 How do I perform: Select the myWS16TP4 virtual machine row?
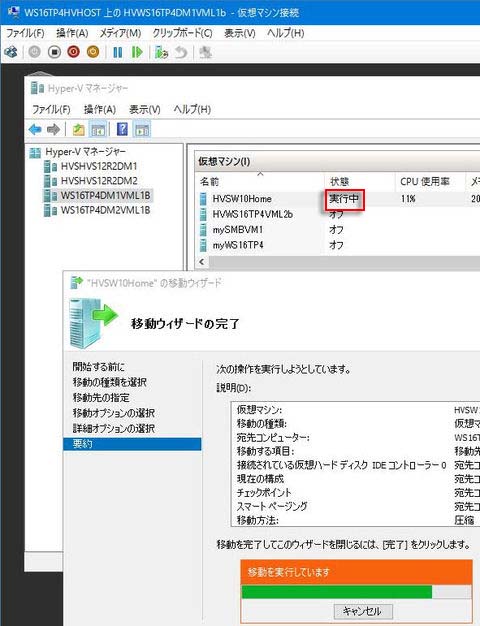pos(339,245)
